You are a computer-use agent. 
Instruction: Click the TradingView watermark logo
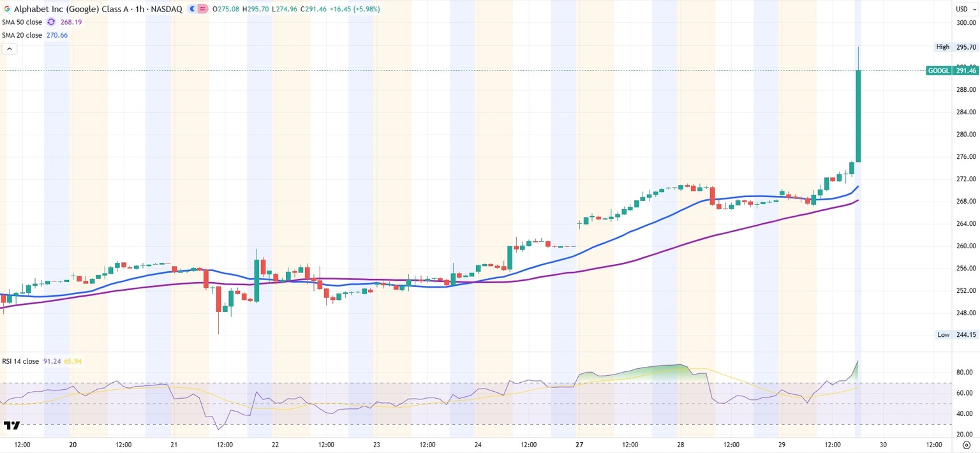click(13, 424)
